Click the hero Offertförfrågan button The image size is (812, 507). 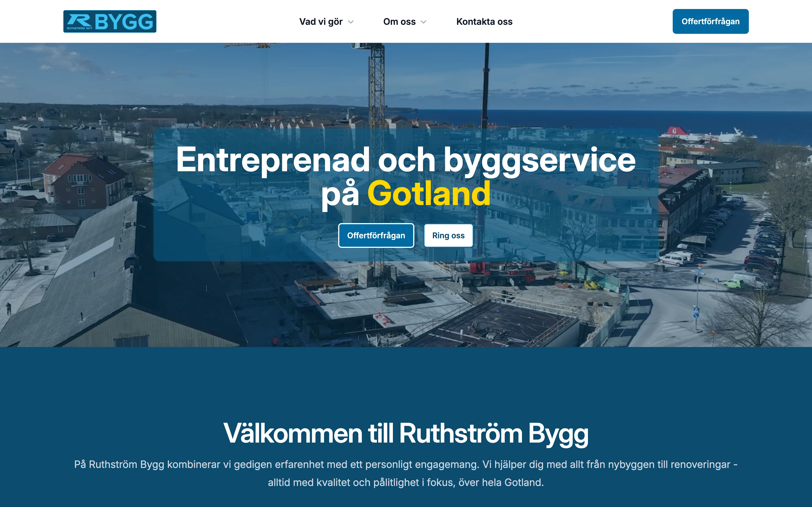(376, 235)
